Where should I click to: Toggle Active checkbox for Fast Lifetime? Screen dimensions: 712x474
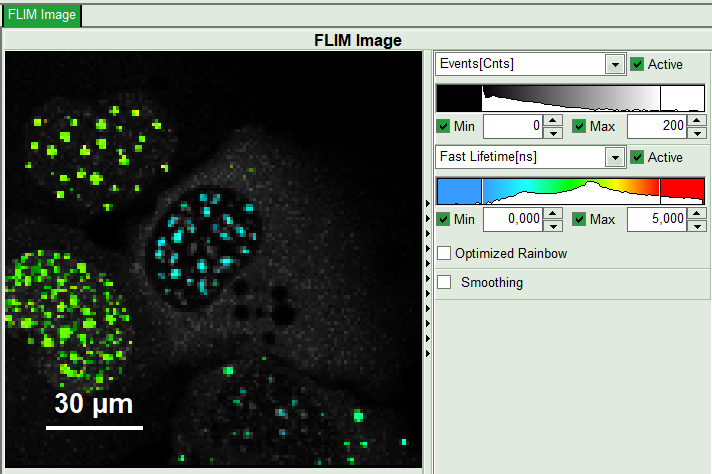[638, 157]
